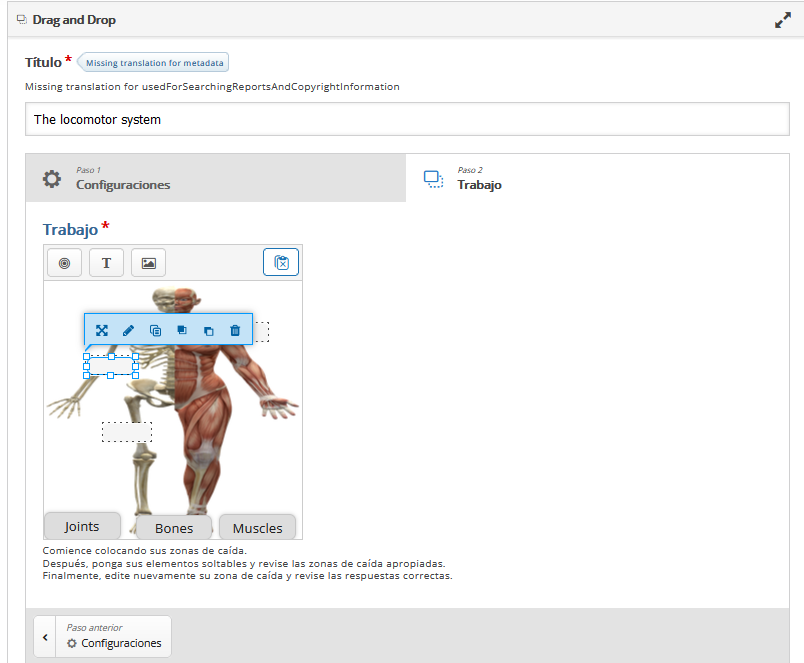Select the Bones draggable label

tap(174, 528)
